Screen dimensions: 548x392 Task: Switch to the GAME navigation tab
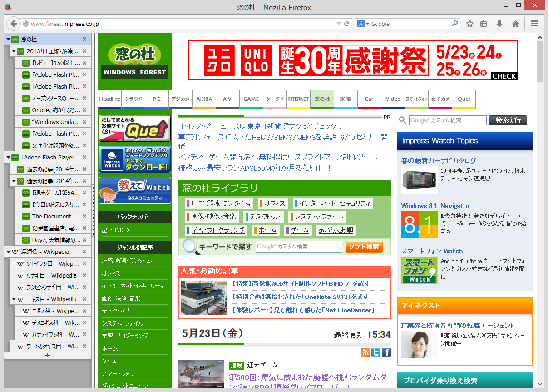(251, 99)
